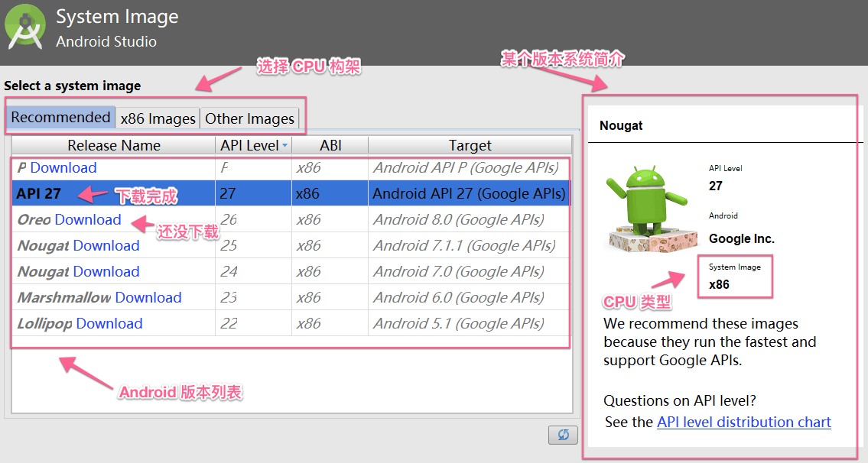Click the Target column header
Screen dimensions: 868x463
coord(470,145)
